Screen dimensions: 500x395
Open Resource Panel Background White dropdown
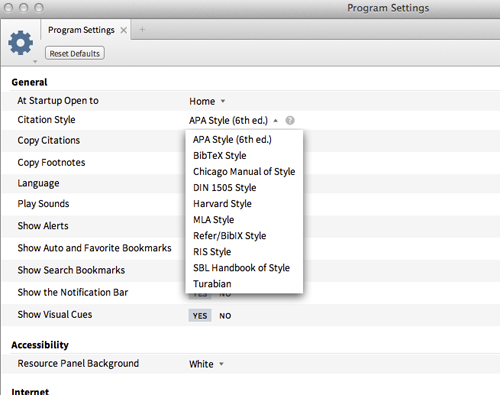[x=206, y=364]
